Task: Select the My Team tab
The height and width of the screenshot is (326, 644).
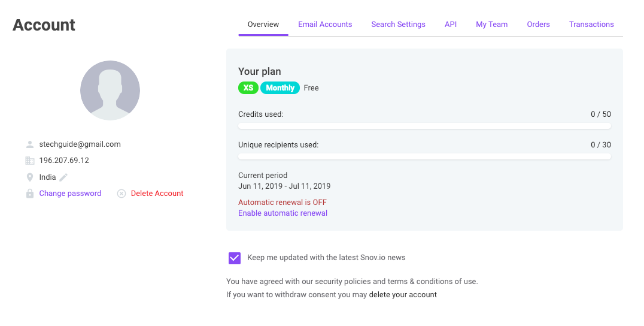Action: [x=491, y=25]
